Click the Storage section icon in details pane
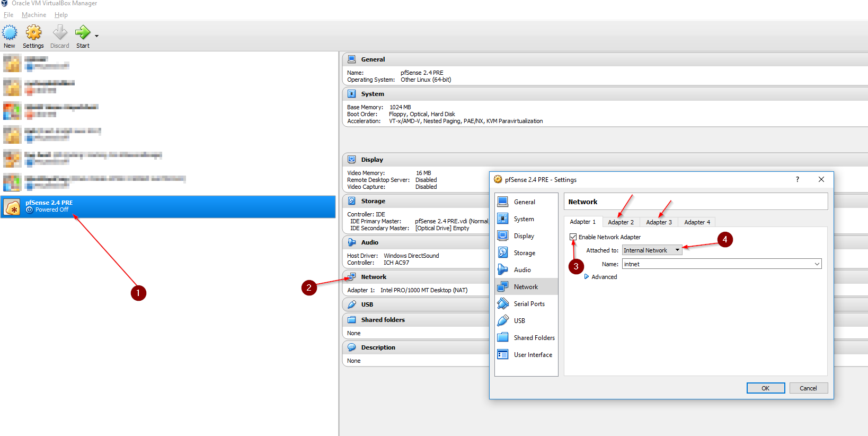Screen dimensions: 868x436 point(351,201)
